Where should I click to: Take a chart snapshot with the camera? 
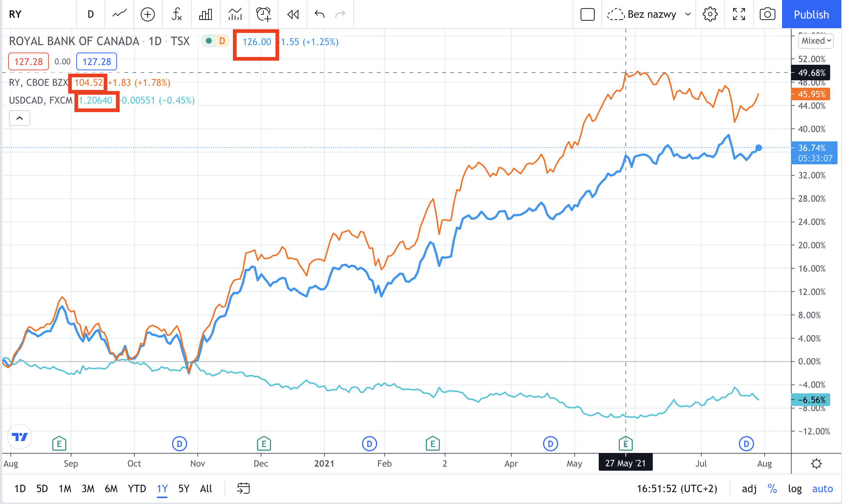click(x=767, y=14)
